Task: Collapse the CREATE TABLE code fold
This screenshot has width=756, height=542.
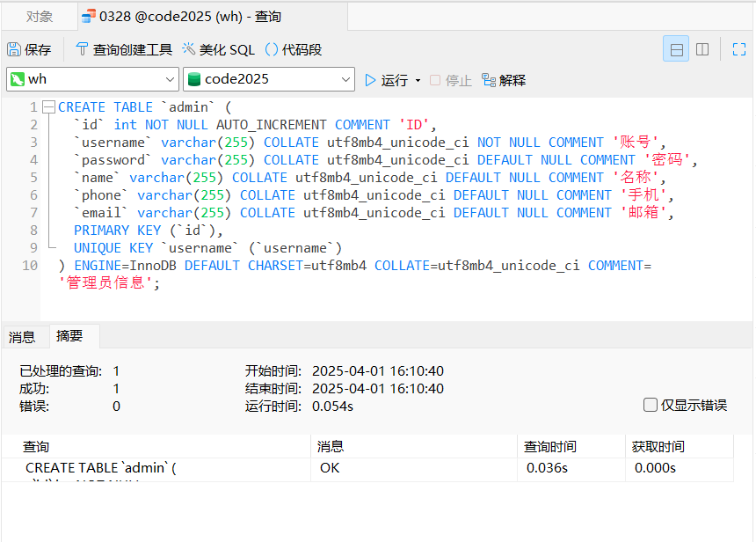Action: coord(48,107)
